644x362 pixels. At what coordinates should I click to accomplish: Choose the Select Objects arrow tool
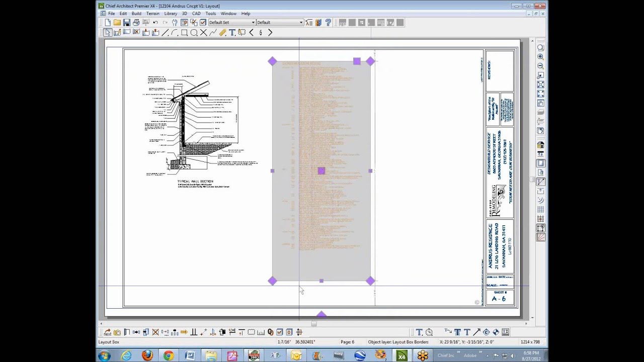click(x=108, y=33)
